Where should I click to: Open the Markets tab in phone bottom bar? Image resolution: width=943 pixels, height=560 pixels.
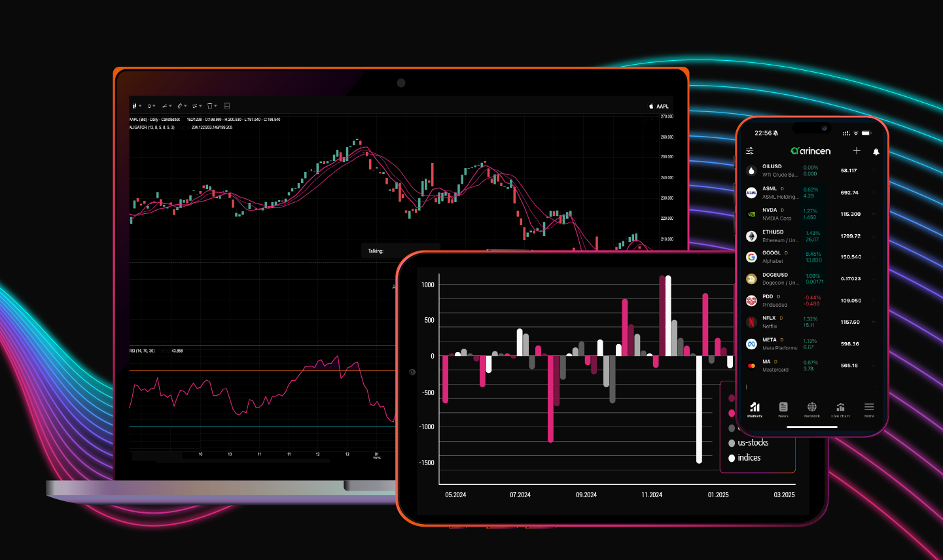pyautogui.click(x=755, y=410)
